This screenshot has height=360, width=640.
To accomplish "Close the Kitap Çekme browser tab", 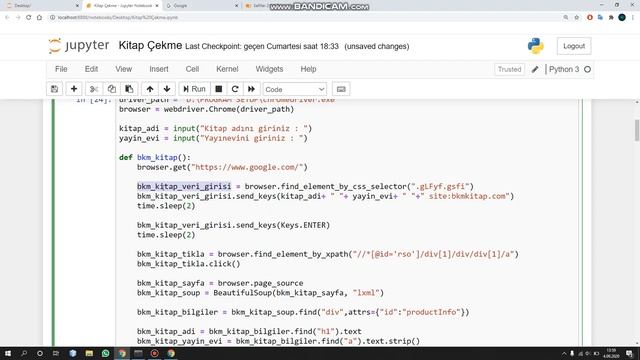I will [157, 6].
